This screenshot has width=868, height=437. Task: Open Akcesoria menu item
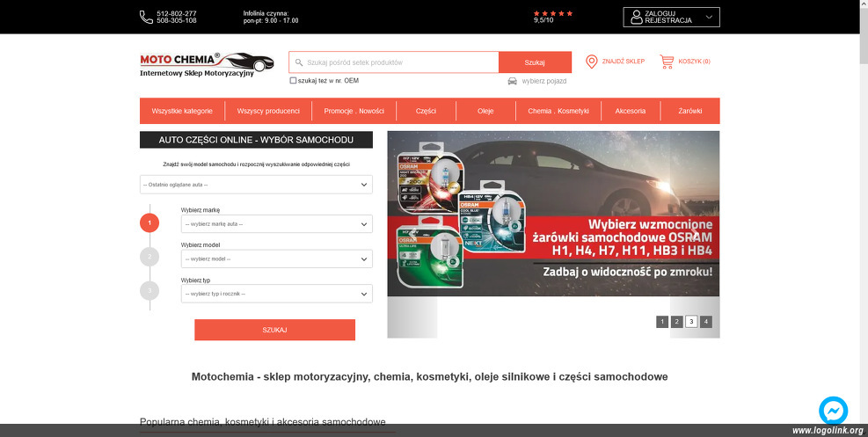631,111
